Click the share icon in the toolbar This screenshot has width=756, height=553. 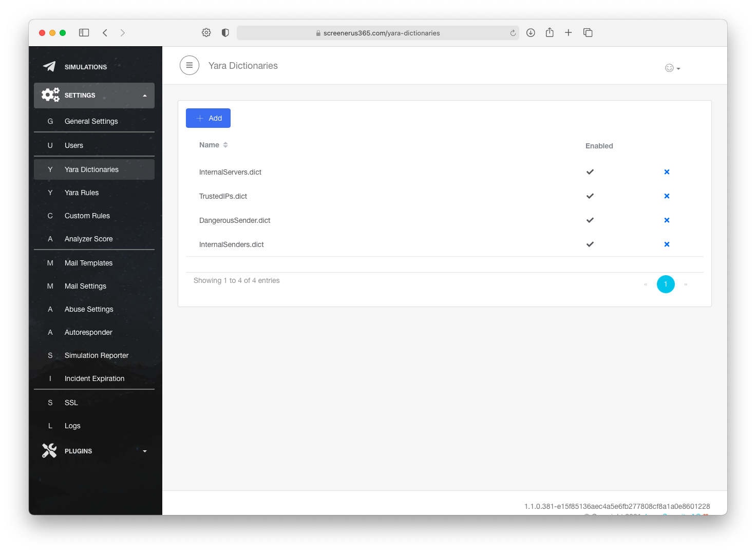click(550, 33)
